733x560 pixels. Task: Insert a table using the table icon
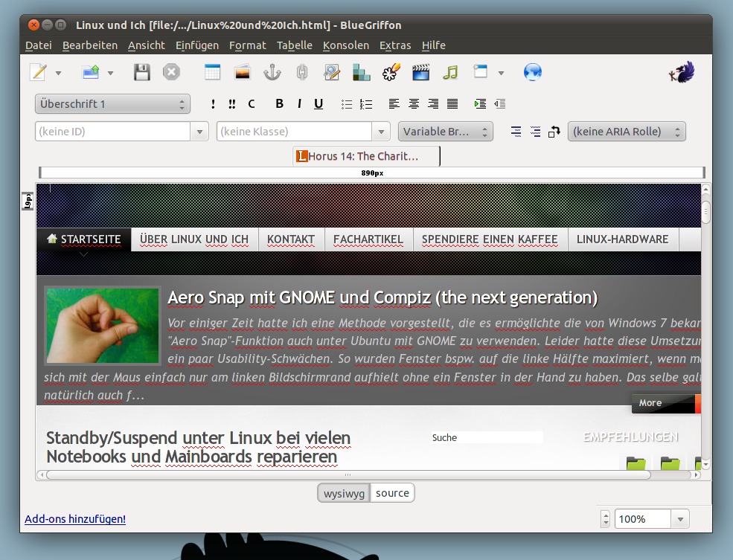point(212,71)
